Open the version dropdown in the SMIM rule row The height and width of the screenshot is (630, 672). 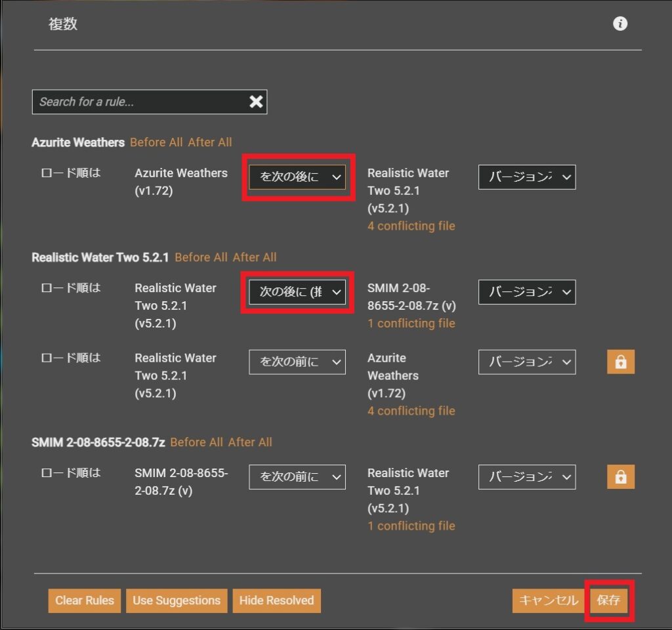click(527, 476)
